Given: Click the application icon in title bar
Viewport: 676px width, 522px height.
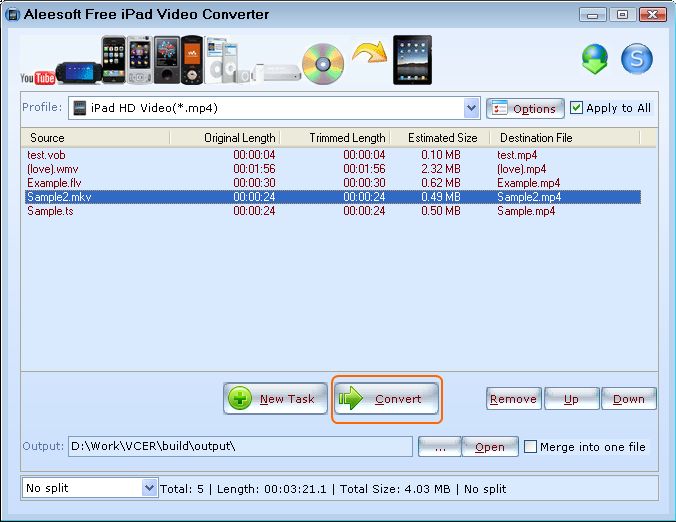Looking at the screenshot, I should pyautogui.click(x=13, y=14).
